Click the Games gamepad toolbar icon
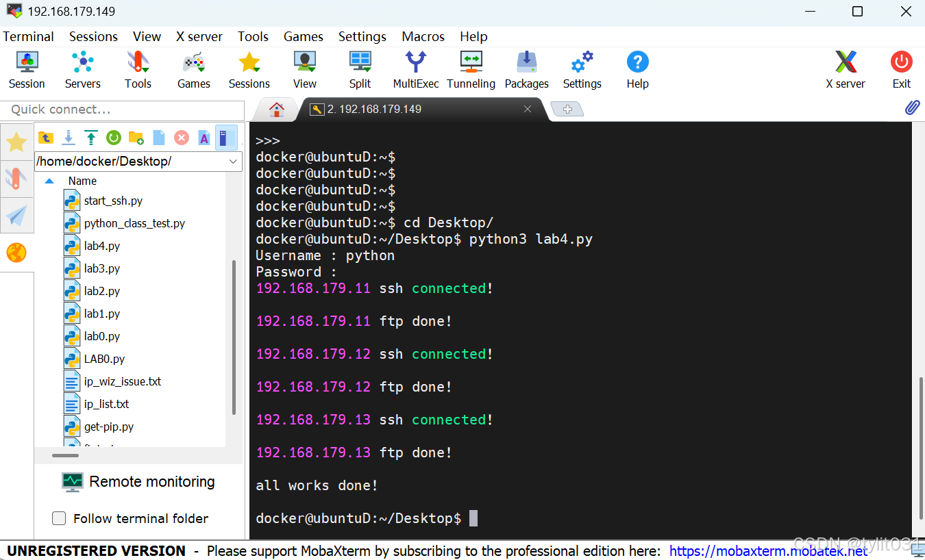Viewport: 925px width, 560px height. click(194, 70)
